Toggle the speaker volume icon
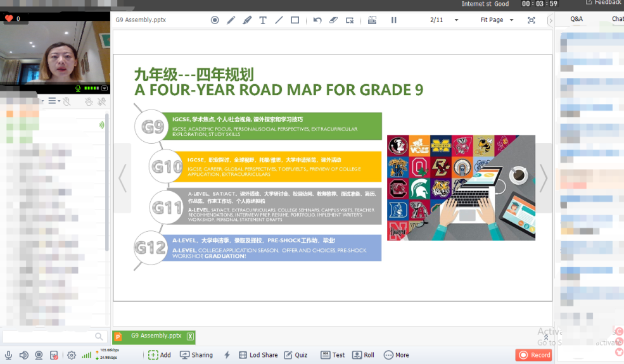Screen dimensions: 624x364 pyautogui.click(x=24, y=355)
